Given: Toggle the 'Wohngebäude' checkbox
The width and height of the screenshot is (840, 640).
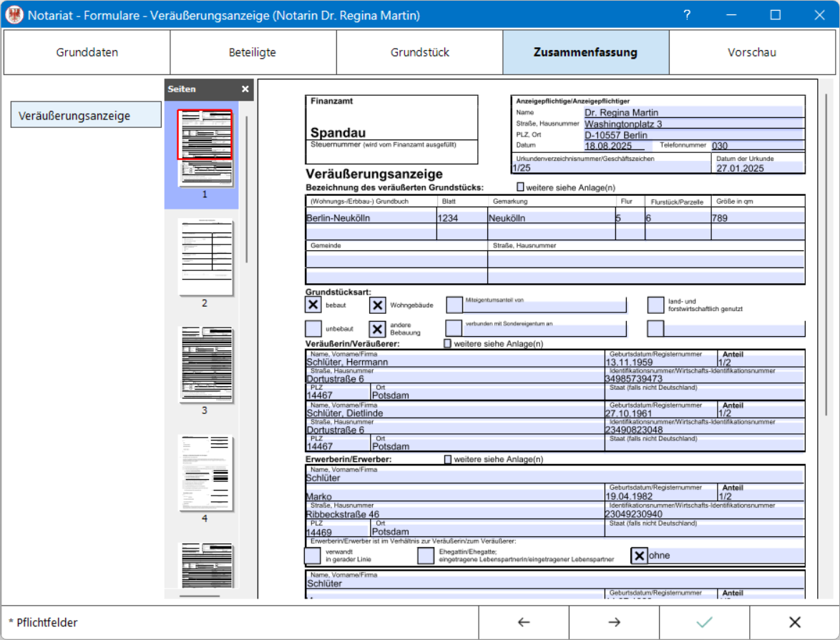Looking at the screenshot, I should tap(377, 305).
